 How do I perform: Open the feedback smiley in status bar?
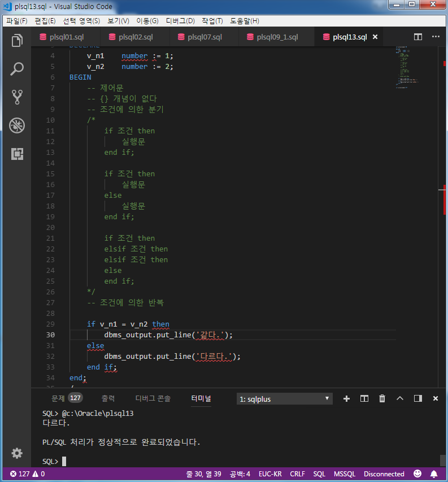coord(417,474)
